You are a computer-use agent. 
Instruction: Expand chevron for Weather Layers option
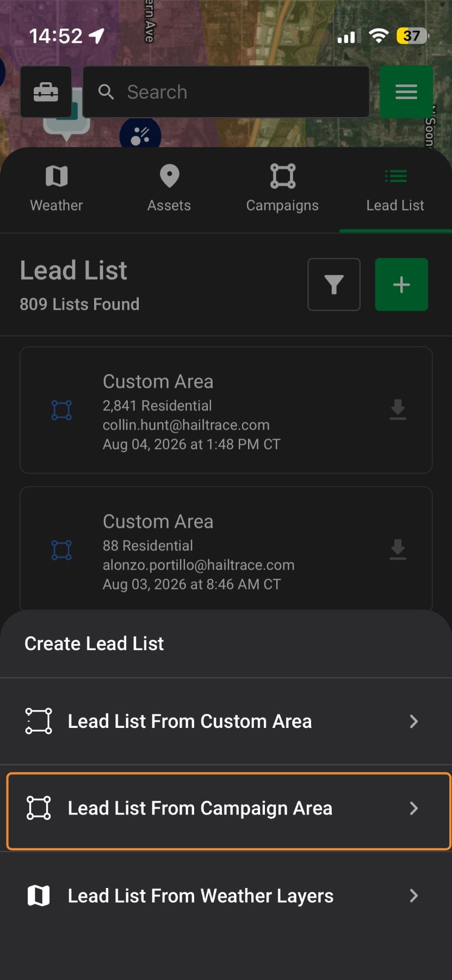click(x=414, y=896)
